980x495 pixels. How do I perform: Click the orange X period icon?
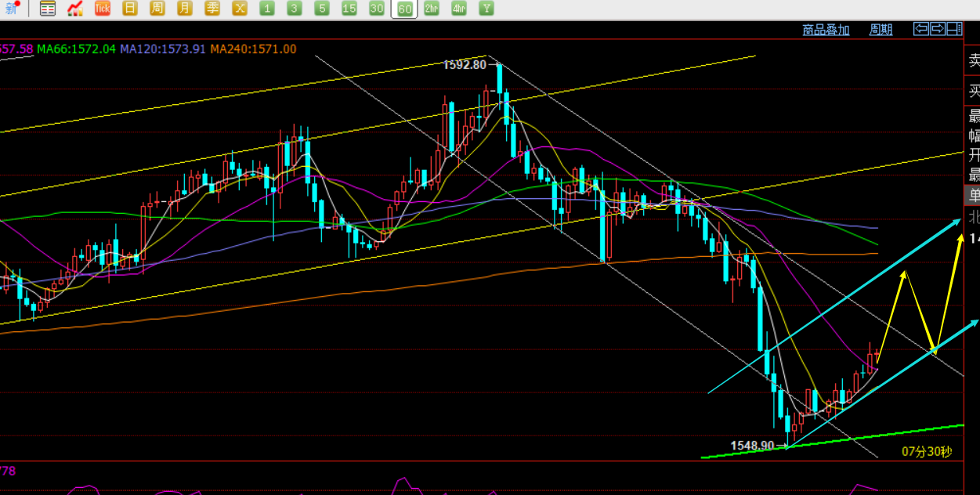240,9
